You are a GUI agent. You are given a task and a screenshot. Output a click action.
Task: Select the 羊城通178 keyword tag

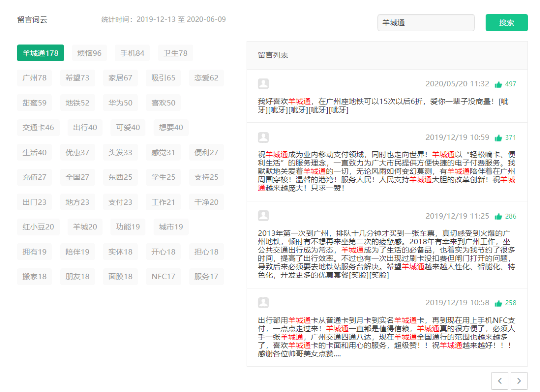click(x=40, y=53)
